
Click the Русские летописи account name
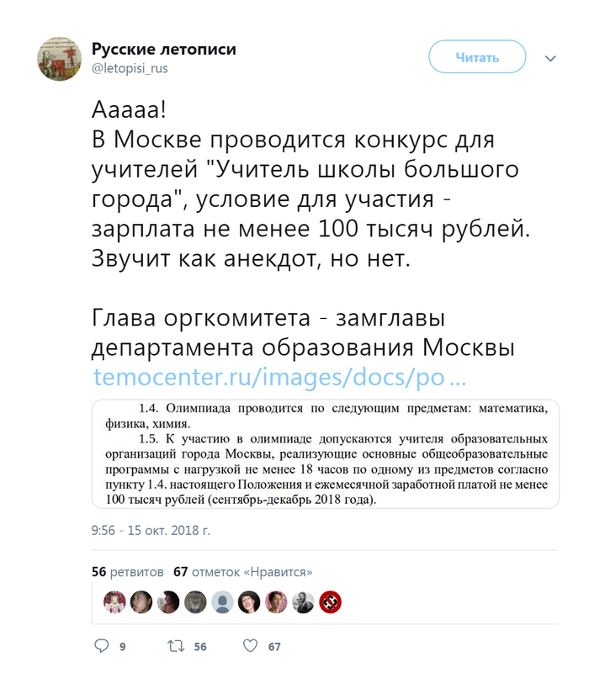pyautogui.click(x=163, y=49)
